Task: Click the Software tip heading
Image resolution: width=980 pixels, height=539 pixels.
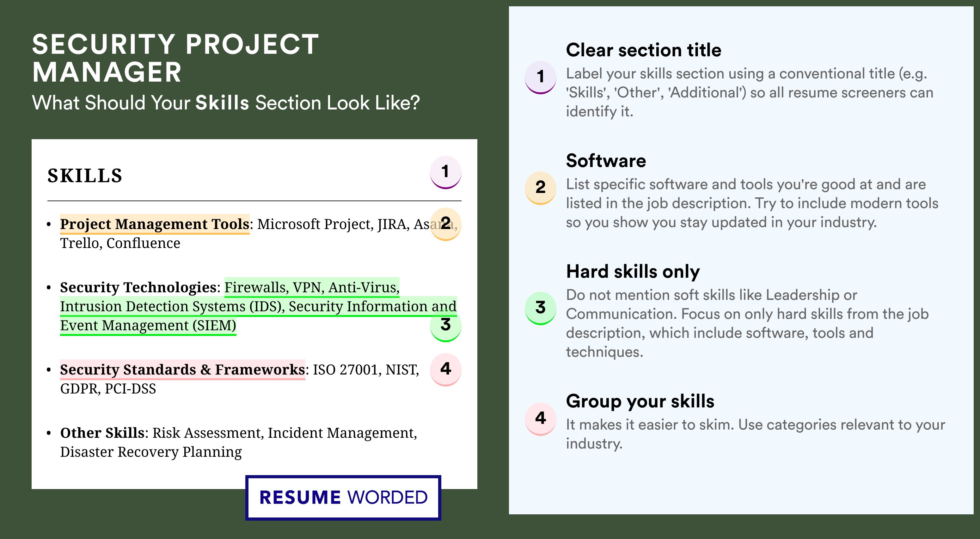Action: pyautogui.click(x=606, y=161)
